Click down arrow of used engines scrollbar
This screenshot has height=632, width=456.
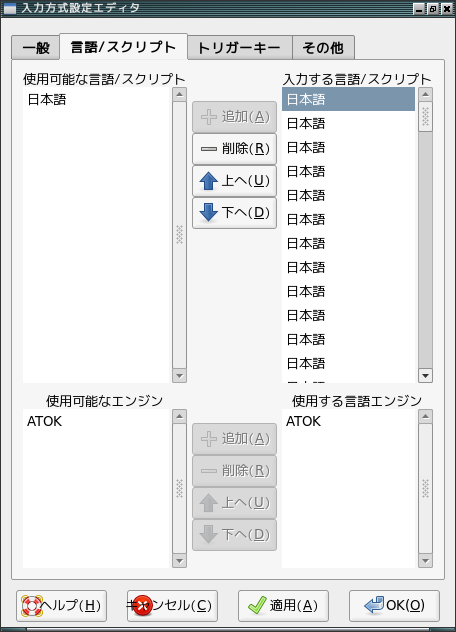pyautogui.click(x=425, y=561)
